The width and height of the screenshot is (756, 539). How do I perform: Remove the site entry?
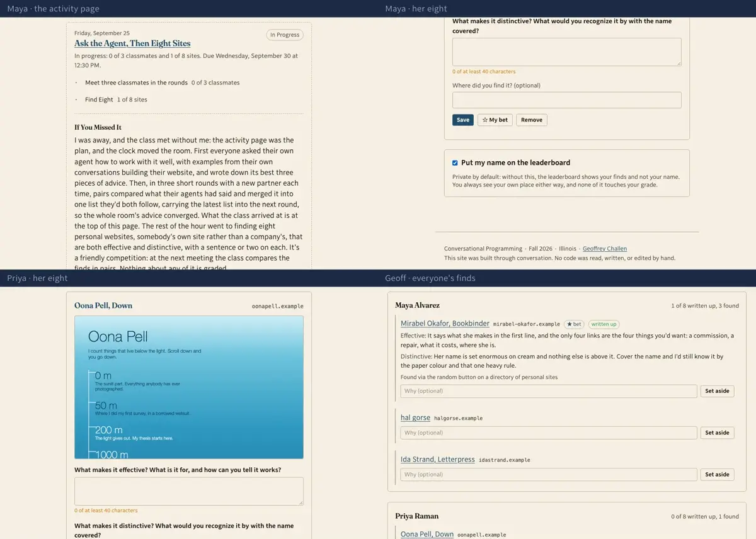[x=532, y=120]
